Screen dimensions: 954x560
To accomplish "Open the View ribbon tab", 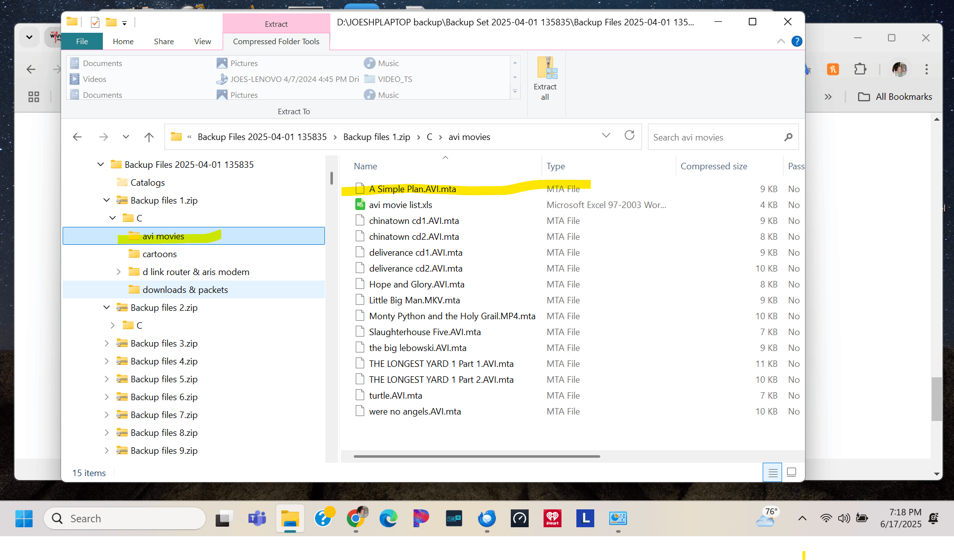I will tap(202, 42).
